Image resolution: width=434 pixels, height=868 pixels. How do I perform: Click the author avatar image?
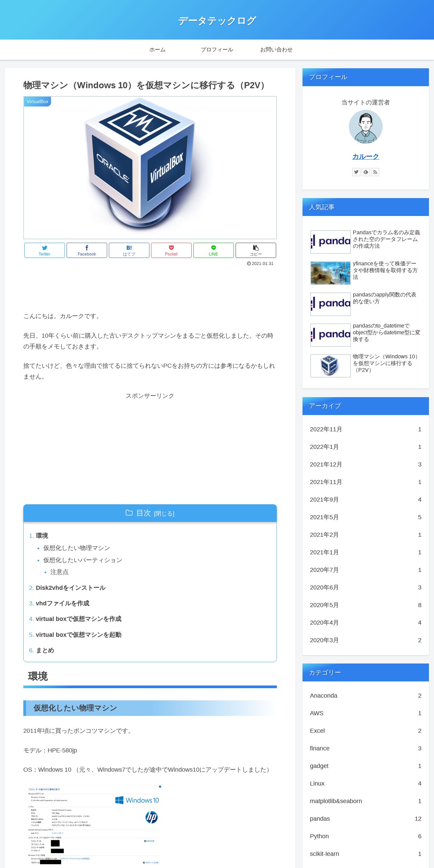point(366,127)
